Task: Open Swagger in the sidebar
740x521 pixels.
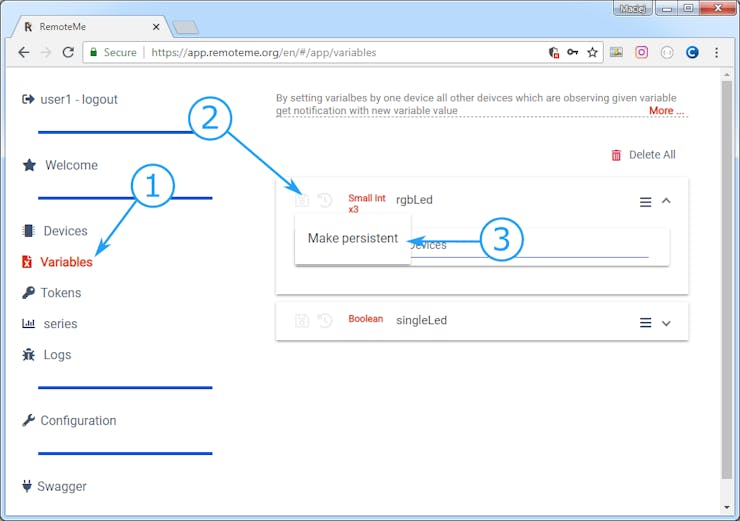Action: click(x=62, y=486)
